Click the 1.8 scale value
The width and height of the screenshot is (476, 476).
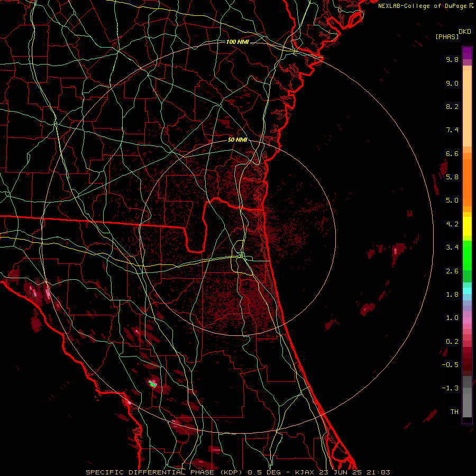(452, 295)
